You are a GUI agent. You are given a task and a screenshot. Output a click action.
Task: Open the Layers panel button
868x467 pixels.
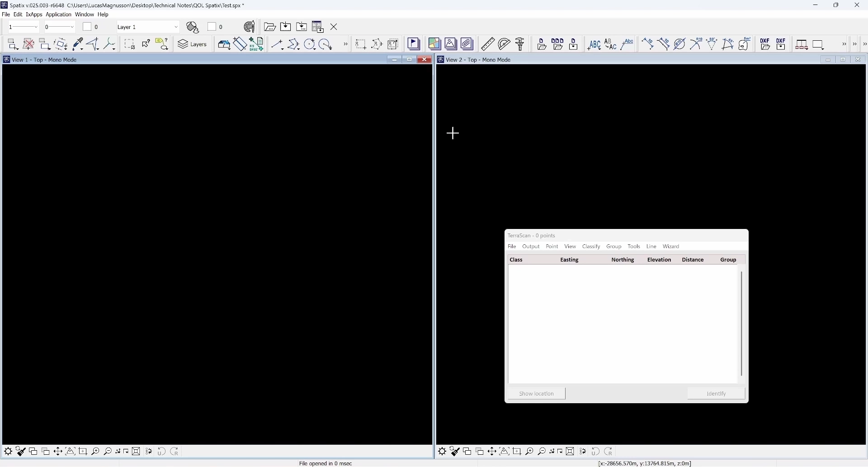pos(193,44)
